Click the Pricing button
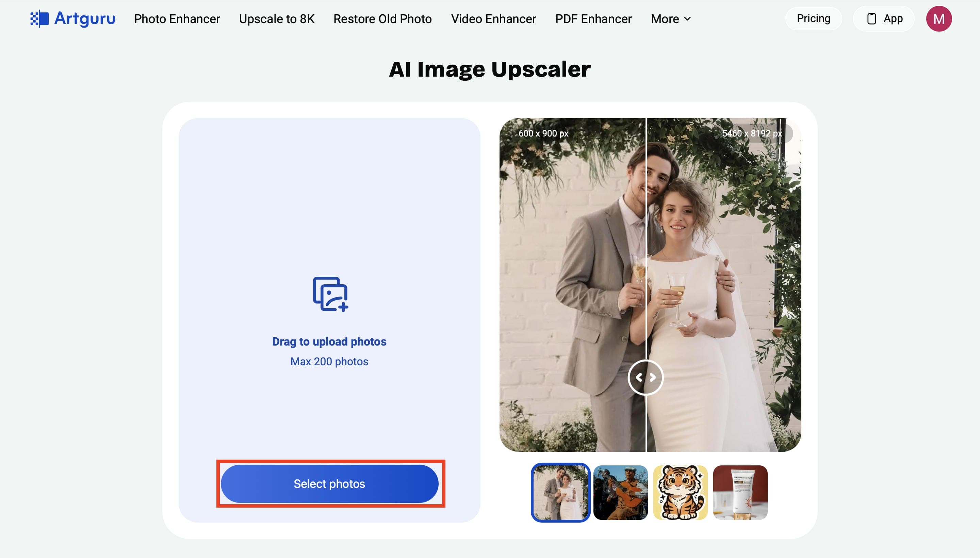Screen dimensions: 980x558 click(813, 18)
